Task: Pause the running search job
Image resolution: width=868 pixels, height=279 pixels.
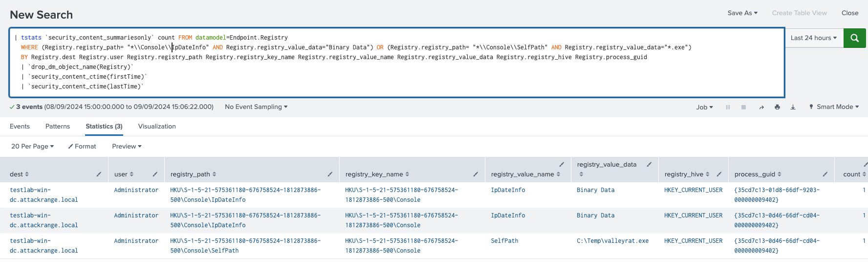Action: click(728, 107)
